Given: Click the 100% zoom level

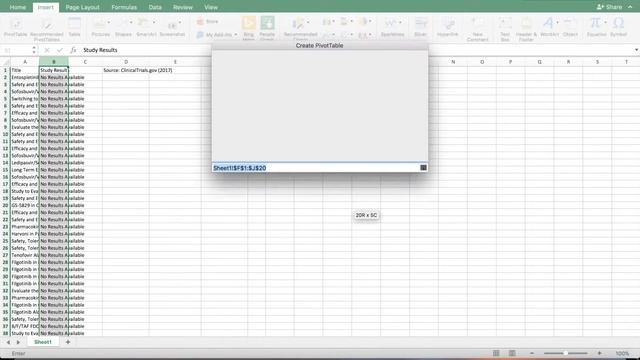Looking at the screenshot, I should tap(622, 353).
